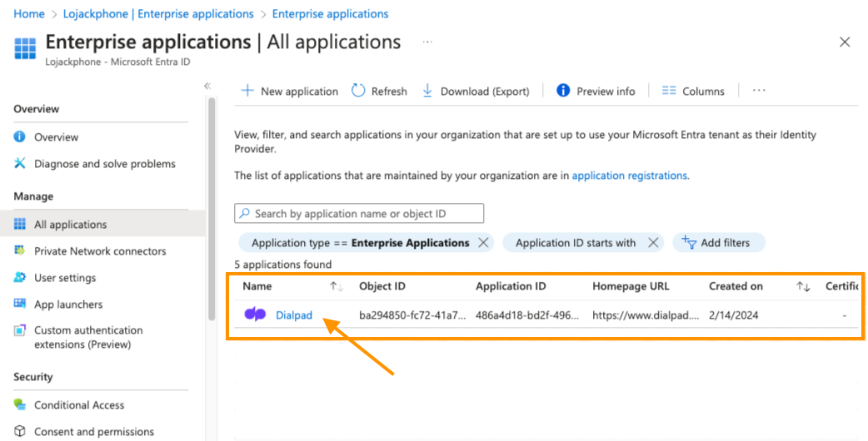Screen dimensions: 868x441
Task: Collapse the sidebar with double chevron
Action: [207, 86]
